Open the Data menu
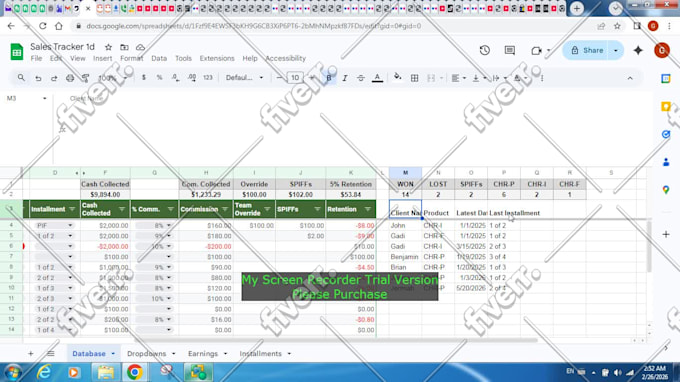This screenshot has width=680, height=382. point(159,58)
